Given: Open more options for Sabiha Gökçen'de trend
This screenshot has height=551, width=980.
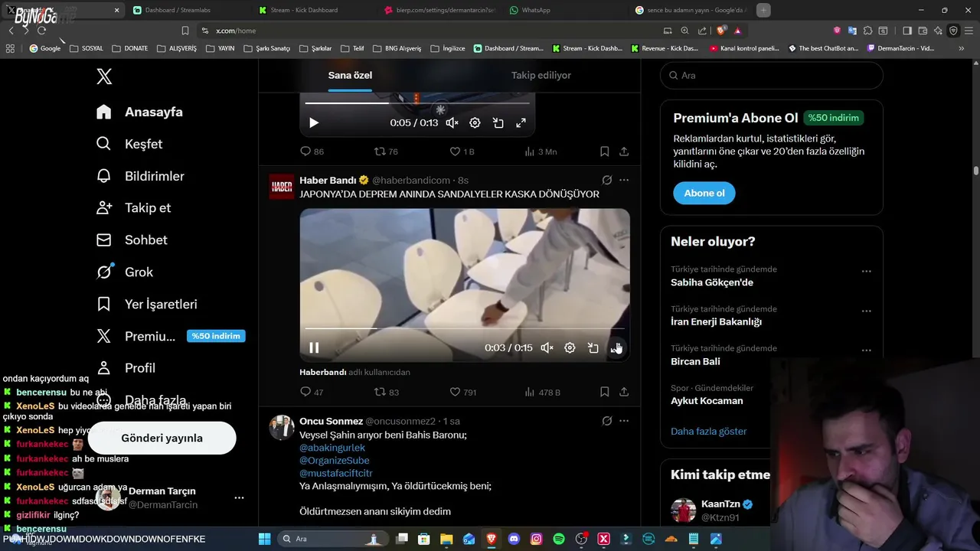Looking at the screenshot, I should 866,272.
